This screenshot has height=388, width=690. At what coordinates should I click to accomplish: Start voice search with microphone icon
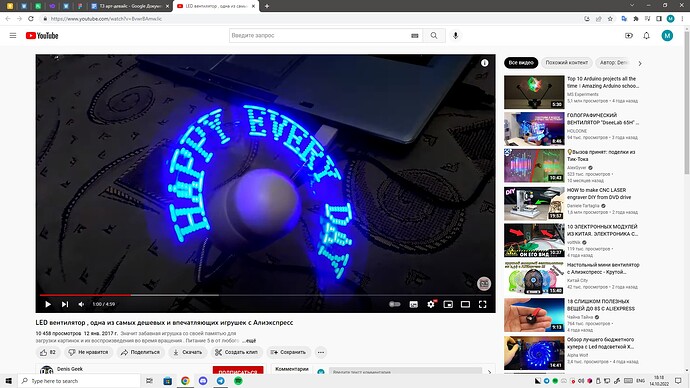[455, 36]
